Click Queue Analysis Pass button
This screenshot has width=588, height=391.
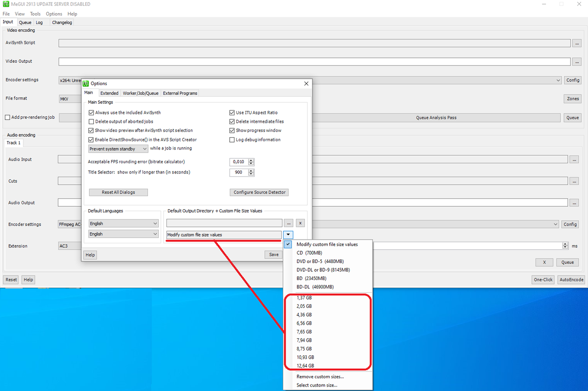436,118
